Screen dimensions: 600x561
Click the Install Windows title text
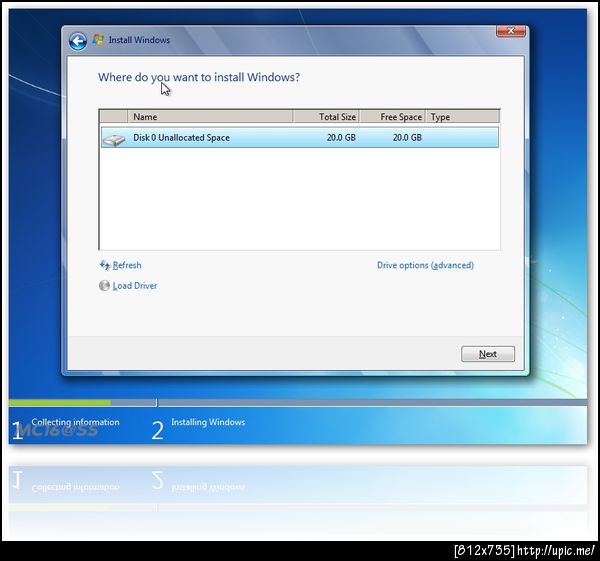click(139, 40)
